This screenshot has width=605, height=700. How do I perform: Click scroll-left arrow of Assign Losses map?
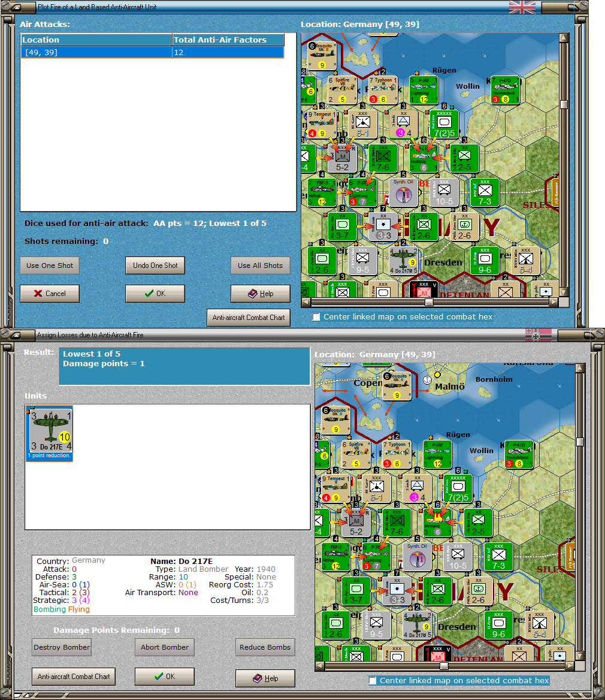(320, 666)
